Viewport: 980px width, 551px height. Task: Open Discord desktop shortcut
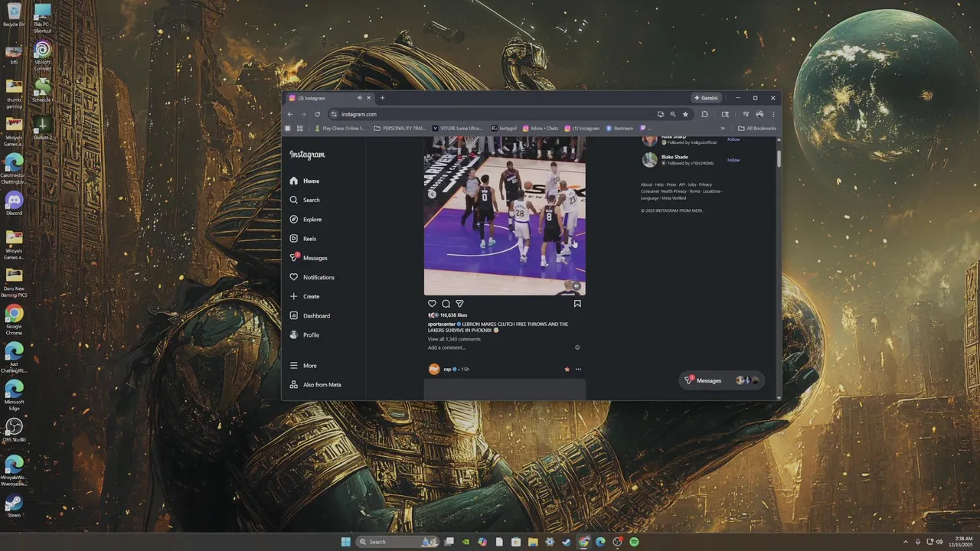[x=14, y=204]
